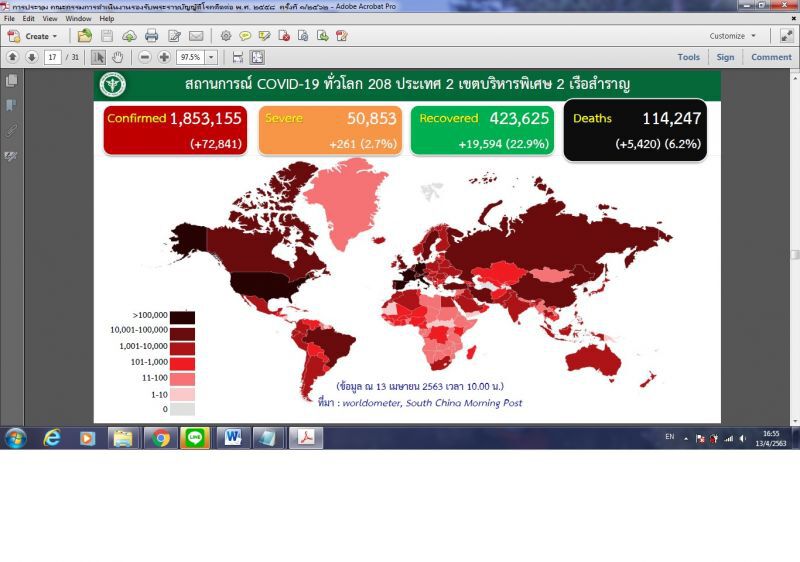This screenshot has width=800, height=562.
Task: Launch Internet Explorer from taskbar
Action: [x=52, y=438]
